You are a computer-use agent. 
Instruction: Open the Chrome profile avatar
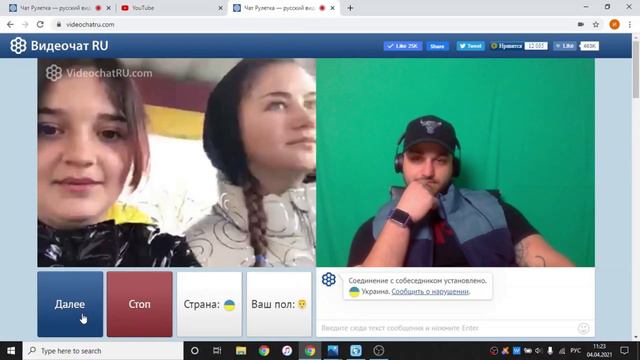(614, 24)
